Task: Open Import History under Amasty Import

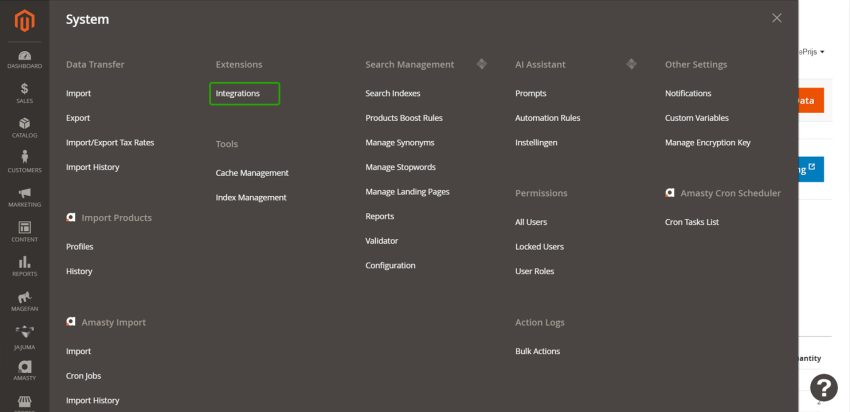Action: [x=93, y=401]
